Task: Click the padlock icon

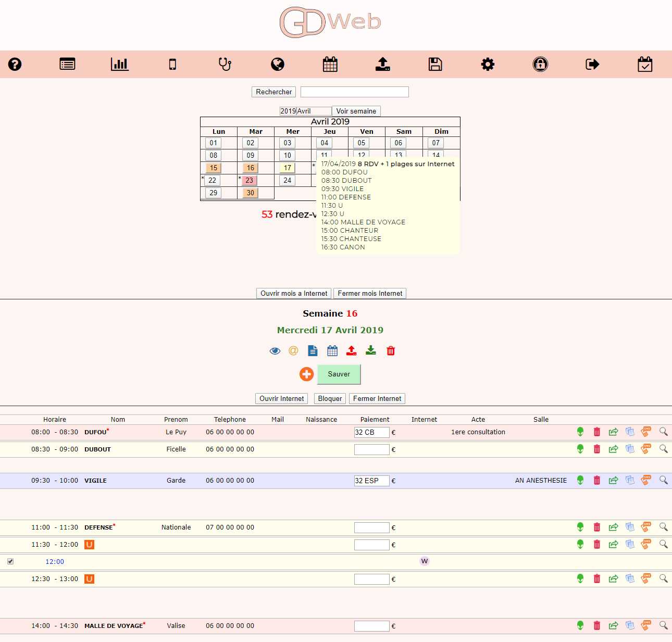Action: pos(540,64)
